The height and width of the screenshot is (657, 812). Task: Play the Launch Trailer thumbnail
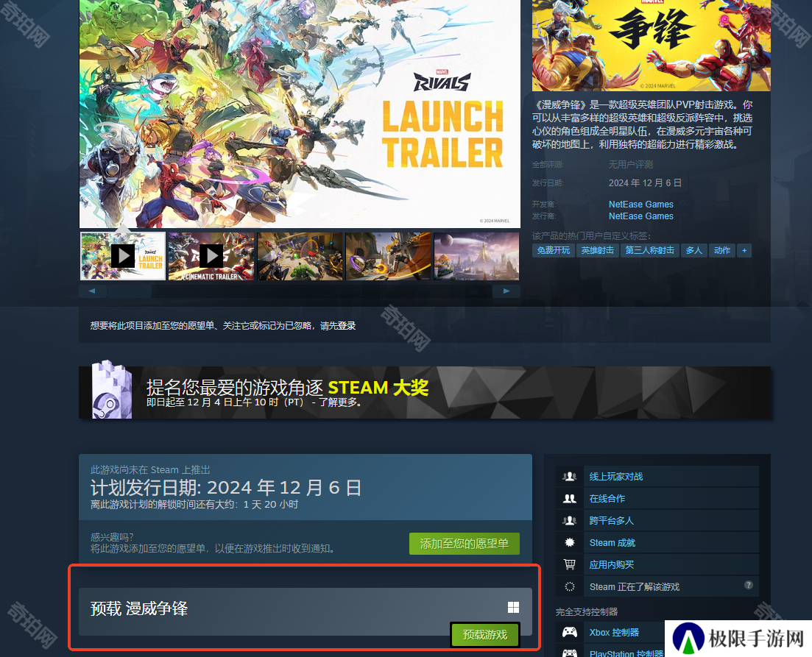[123, 256]
